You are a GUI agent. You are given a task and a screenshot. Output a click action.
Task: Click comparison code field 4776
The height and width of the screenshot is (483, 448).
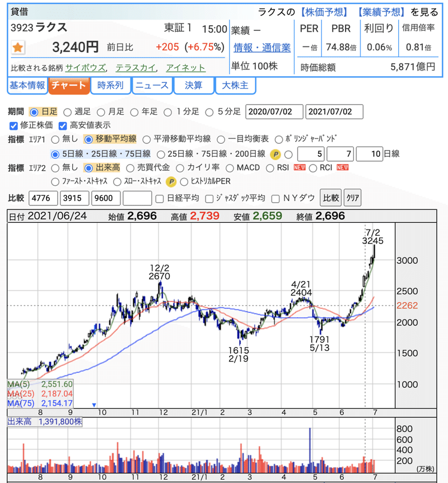point(43,198)
